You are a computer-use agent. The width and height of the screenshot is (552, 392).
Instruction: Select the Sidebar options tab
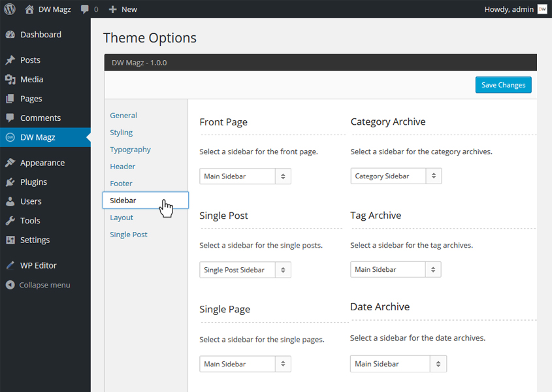pos(146,201)
